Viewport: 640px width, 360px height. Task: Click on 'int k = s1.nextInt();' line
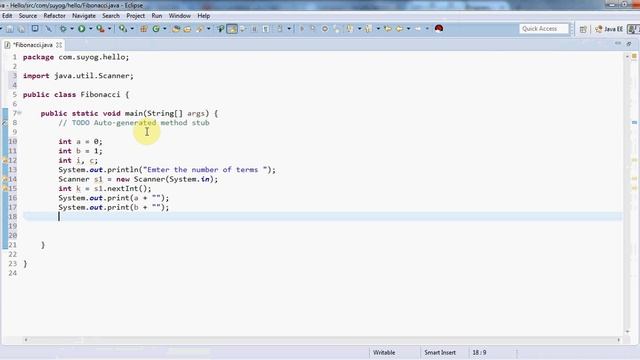pos(104,189)
